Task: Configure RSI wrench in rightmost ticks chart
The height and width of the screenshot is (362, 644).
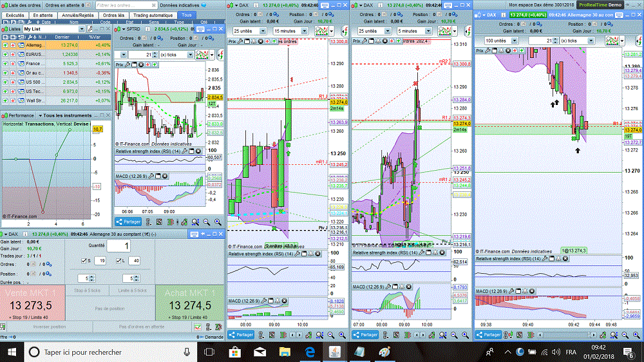Action: click(x=545, y=259)
